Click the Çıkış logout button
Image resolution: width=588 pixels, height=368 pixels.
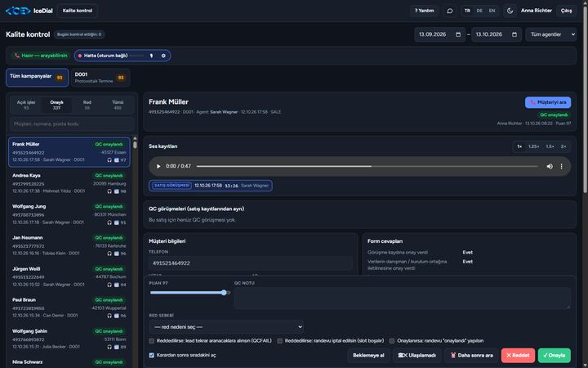(566, 11)
